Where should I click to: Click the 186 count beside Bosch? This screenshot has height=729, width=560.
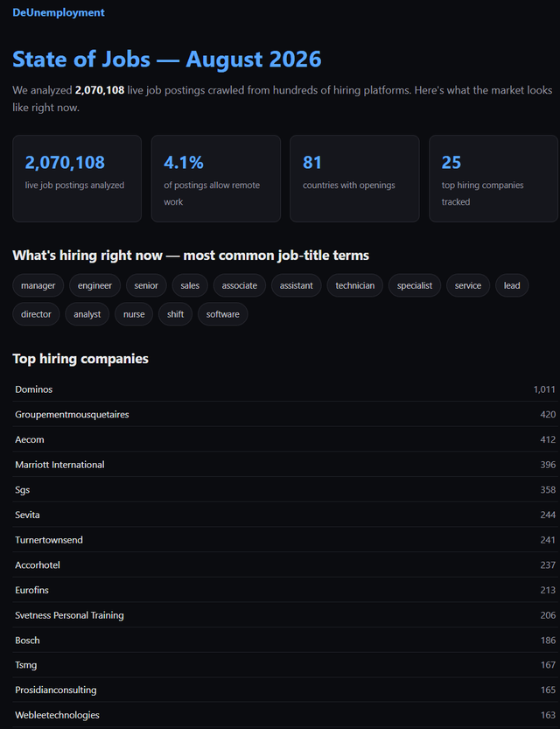tap(548, 641)
